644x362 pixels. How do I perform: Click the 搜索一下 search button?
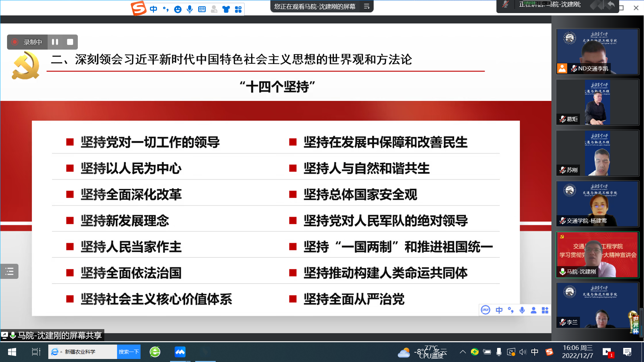click(128, 352)
